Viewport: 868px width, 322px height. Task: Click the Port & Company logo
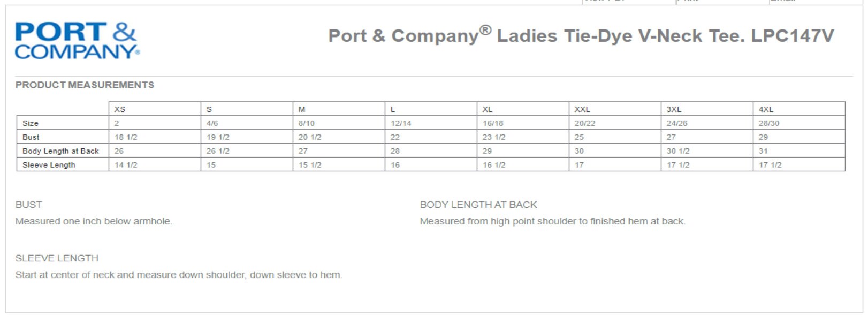[x=78, y=41]
